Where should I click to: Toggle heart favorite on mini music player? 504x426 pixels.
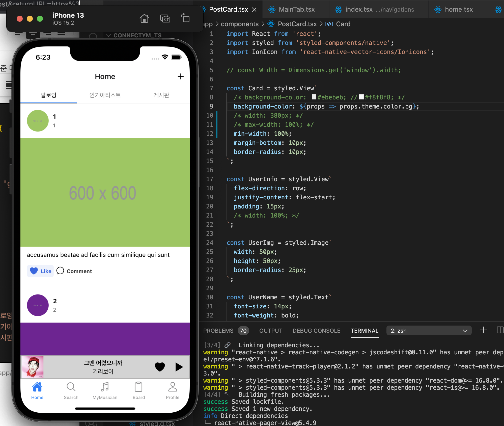pyautogui.click(x=160, y=367)
